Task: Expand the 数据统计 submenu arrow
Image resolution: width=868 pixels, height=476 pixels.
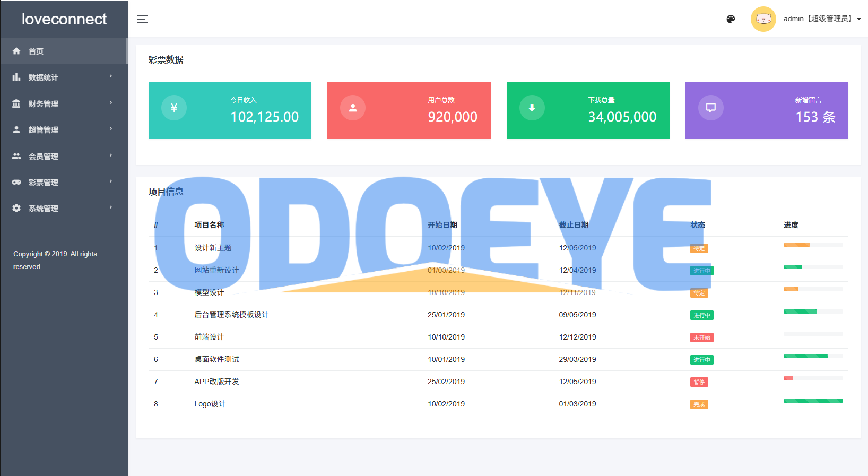Action: tap(111, 76)
